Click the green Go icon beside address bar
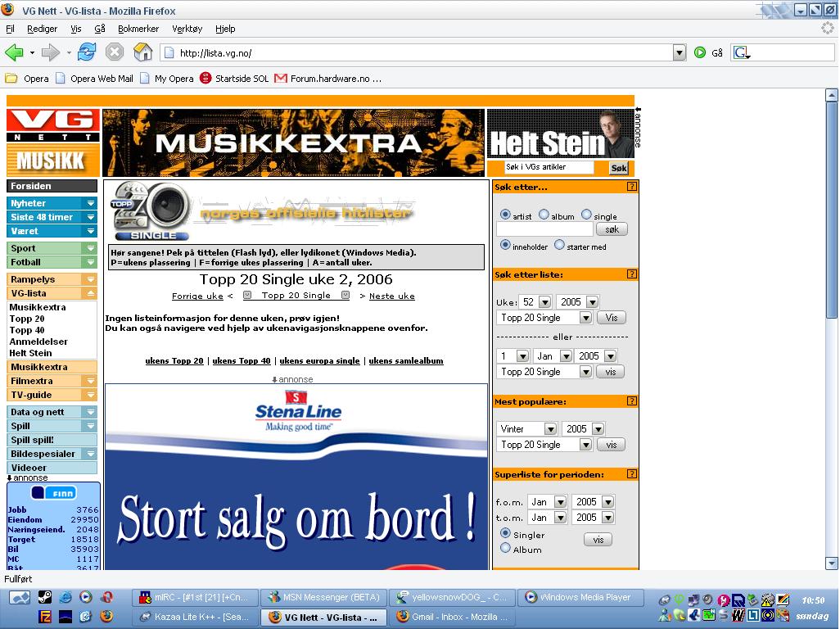Viewport: 840px width, 629px height. pos(700,52)
